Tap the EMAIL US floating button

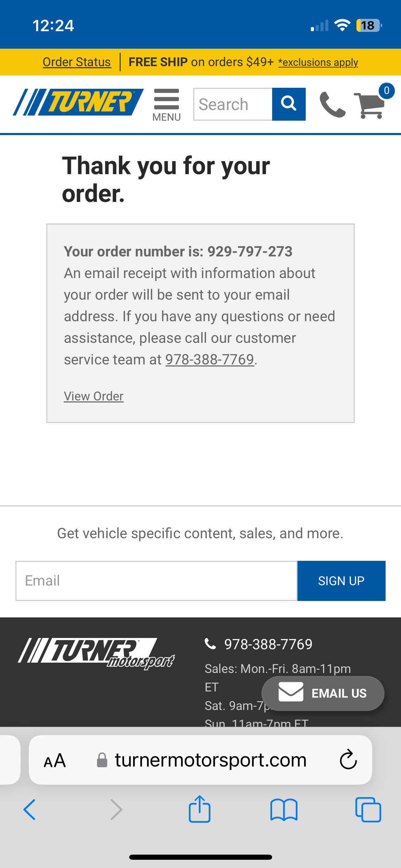click(x=323, y=693)
